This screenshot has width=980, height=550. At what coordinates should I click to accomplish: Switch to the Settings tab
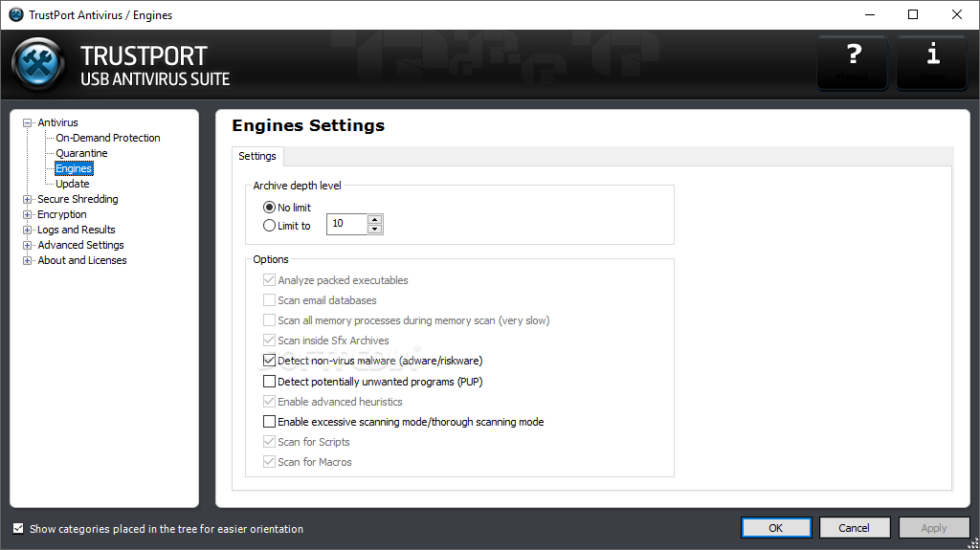(257, 156)
